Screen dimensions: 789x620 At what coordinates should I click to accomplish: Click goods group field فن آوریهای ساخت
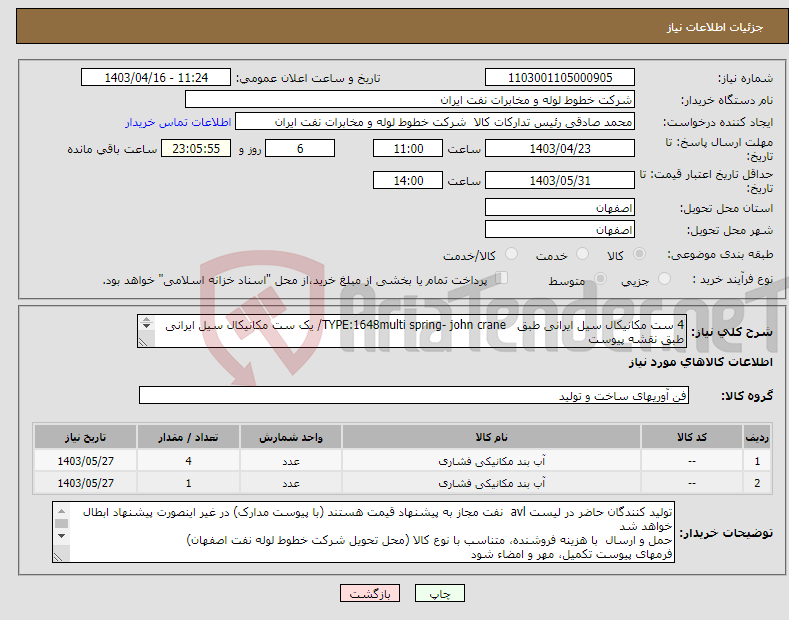[414, 396]
